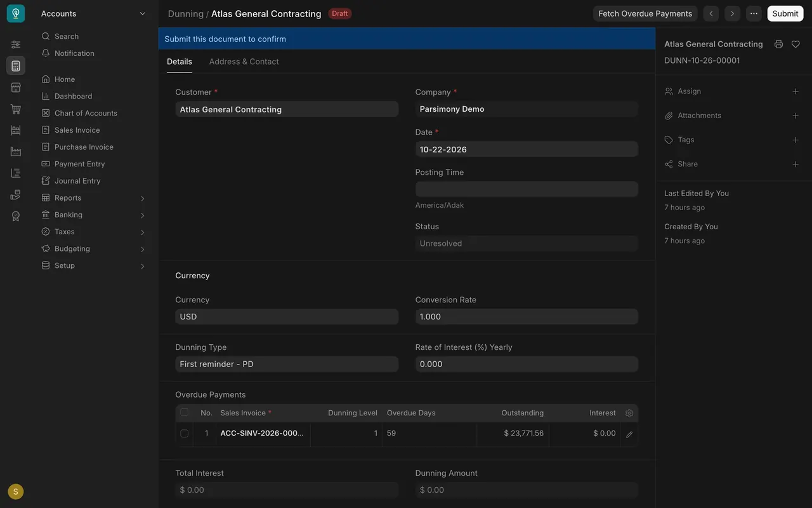Click the print icon beside Atlas General Contracting
812x508 pixels.
coord(778,44)
